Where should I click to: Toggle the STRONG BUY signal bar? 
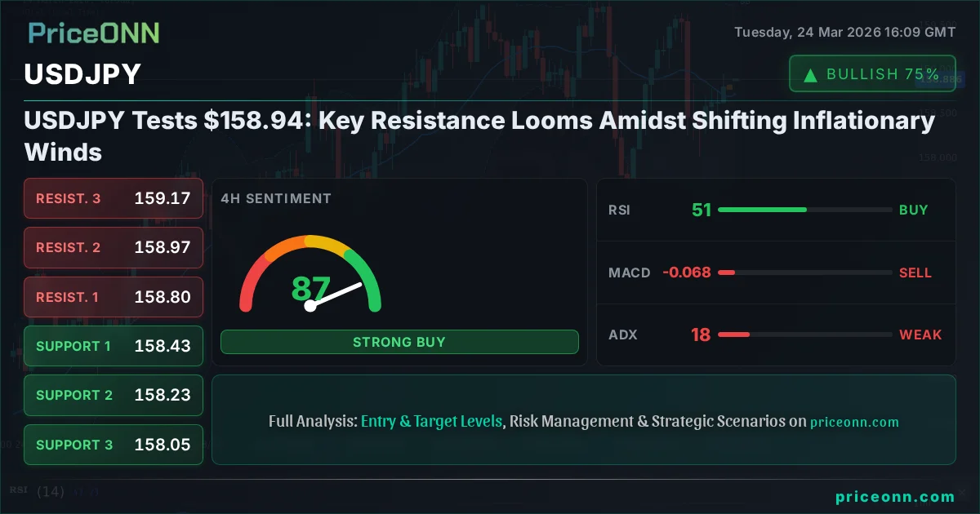tap(399, 342)
